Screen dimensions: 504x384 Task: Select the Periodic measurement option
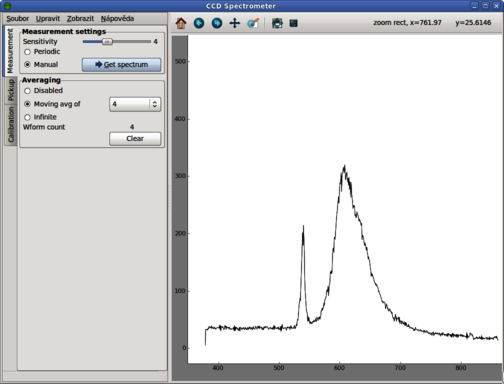click(x=42, y=52)
